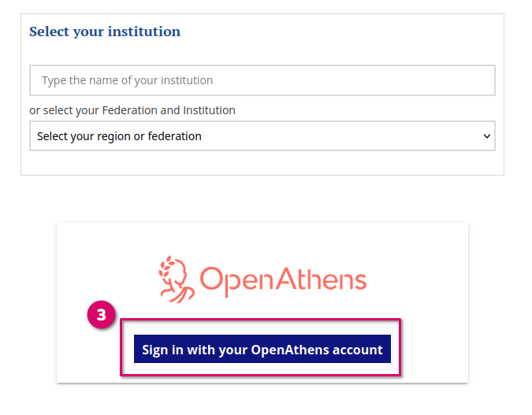Click the 'Athens' part of the logo wordmark
Image resolution: width=532 pixels, height=415 pixels.
(x=319, y=280)
